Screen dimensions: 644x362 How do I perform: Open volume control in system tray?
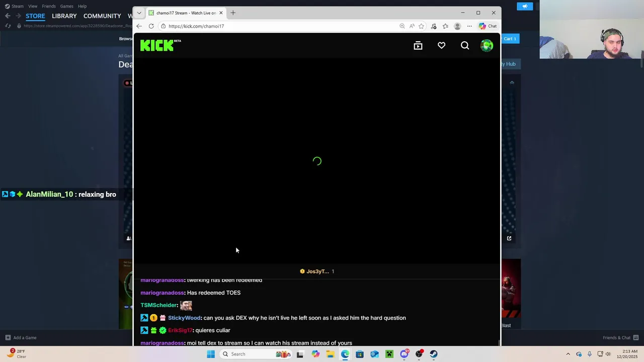608,354
